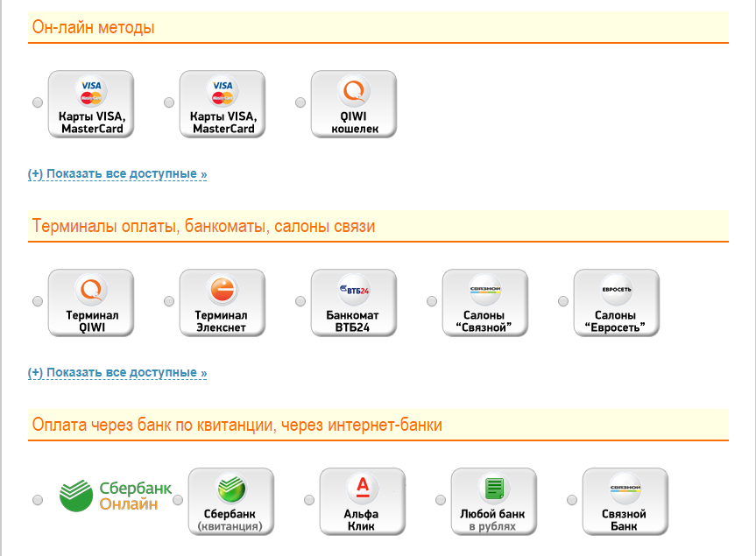Enable the Сбербанк Онлайн radio button
756x556 pixels.
pyautogui.click(x=38, y=500)
